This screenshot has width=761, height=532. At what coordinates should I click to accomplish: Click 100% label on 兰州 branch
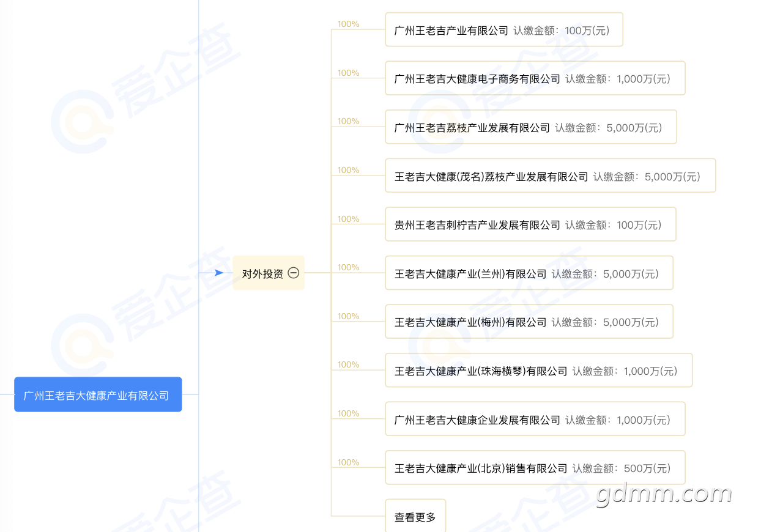point(348,267)
